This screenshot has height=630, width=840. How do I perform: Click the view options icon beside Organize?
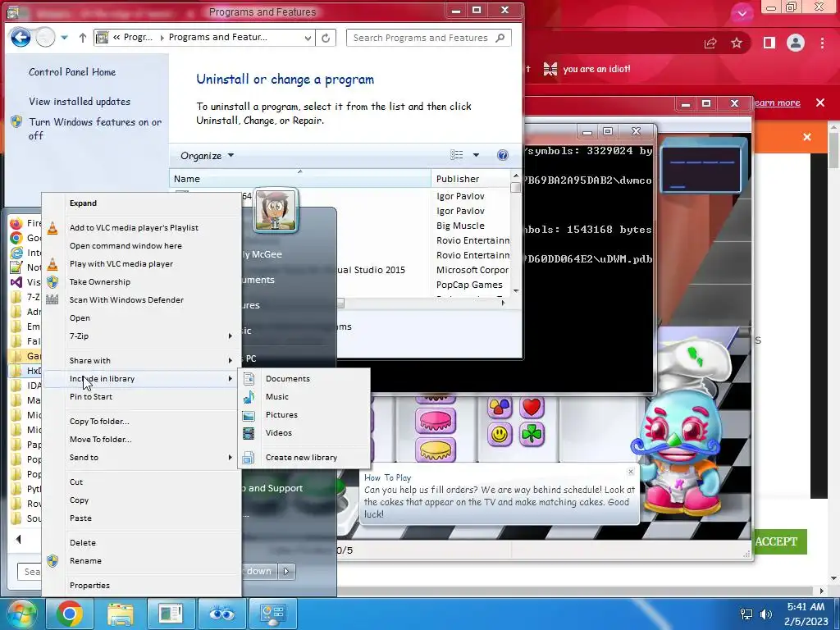coord(456,155)
